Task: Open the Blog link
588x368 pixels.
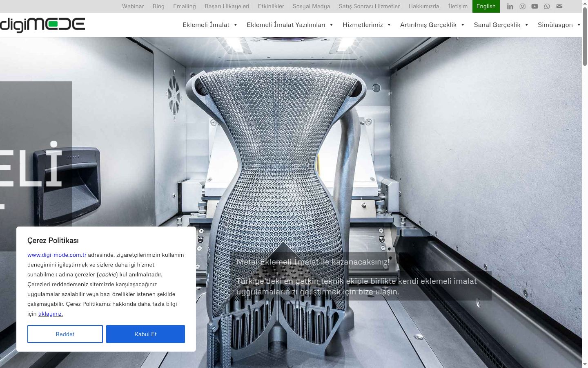Action: [158, 6]
